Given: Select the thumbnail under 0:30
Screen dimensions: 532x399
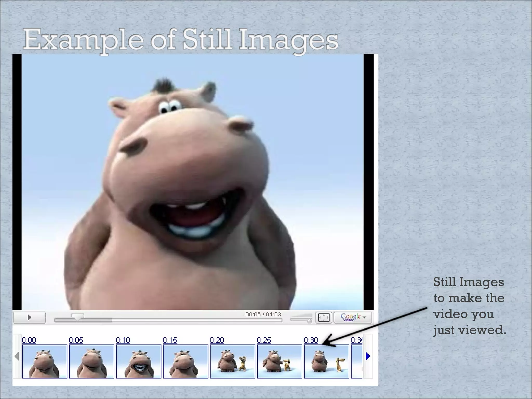Looking at the screenshot, I should click(x=327, y=361).
